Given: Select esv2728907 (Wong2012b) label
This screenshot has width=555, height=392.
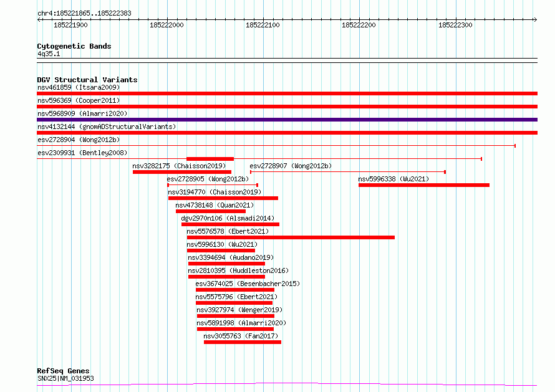Looking at the screenshot, I should click(291, 166).
